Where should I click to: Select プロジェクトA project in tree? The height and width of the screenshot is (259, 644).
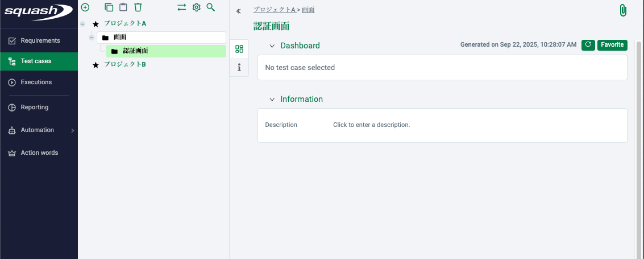click(125, 23)
